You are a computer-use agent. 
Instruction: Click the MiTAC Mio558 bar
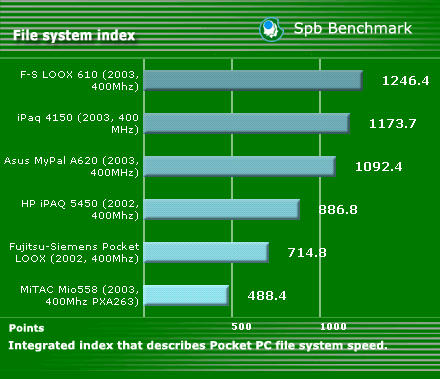(x=187, y=295)
